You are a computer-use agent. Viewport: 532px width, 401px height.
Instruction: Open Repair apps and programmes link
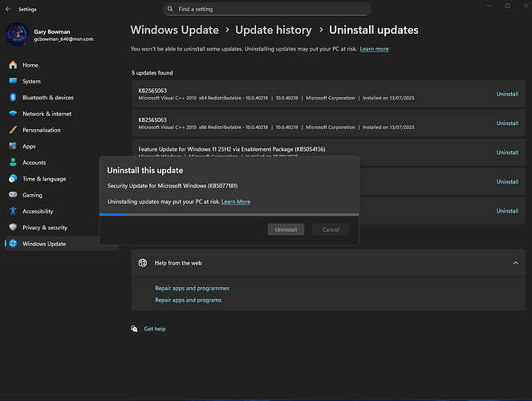pyautogui.click(x=192, y=288)
